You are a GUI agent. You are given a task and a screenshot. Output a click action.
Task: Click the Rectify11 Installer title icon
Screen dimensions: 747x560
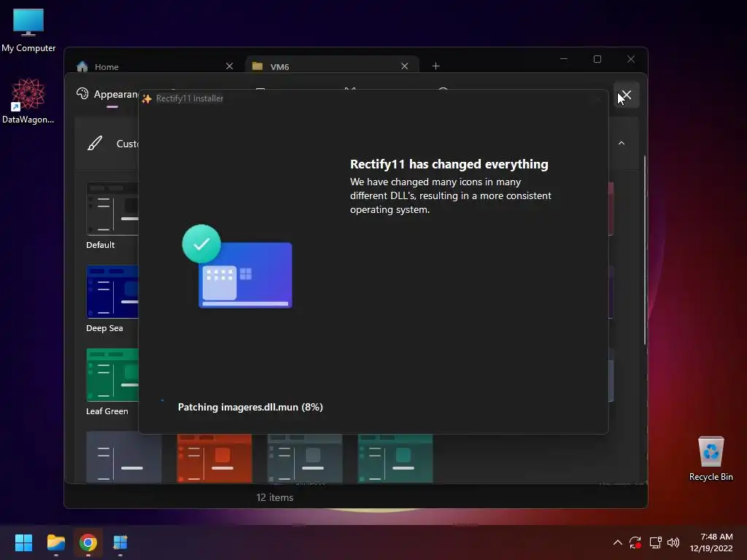pyautogui.click(x=147, y=98)
